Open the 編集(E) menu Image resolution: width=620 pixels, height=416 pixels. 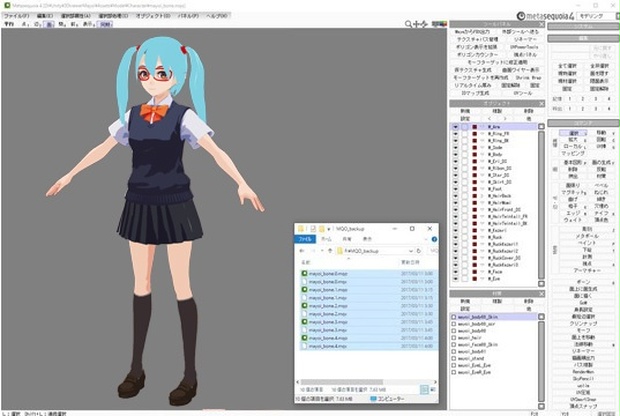(45, 16)
